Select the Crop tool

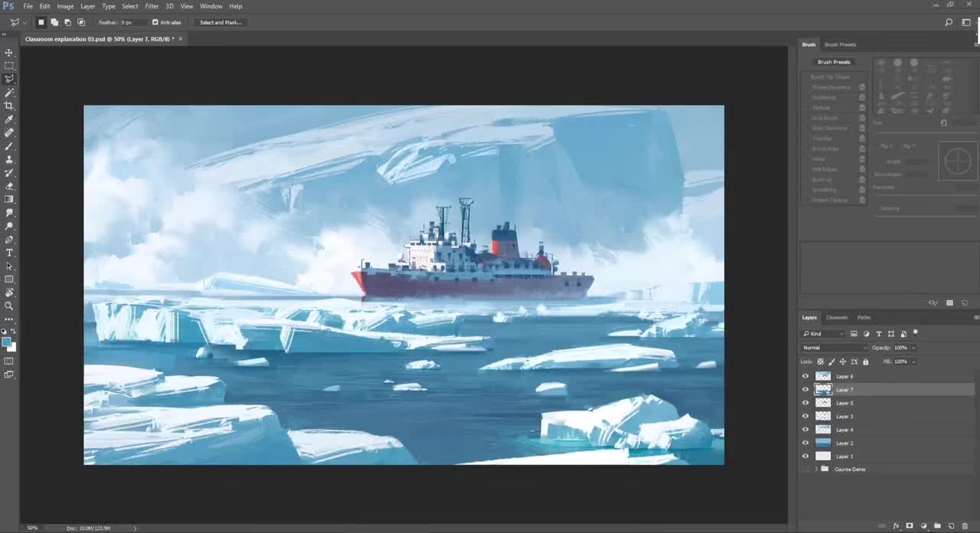9,106
